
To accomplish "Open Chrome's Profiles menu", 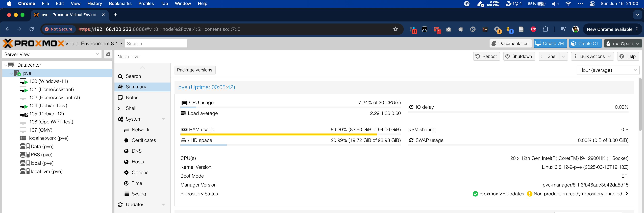I will point(146,4).
